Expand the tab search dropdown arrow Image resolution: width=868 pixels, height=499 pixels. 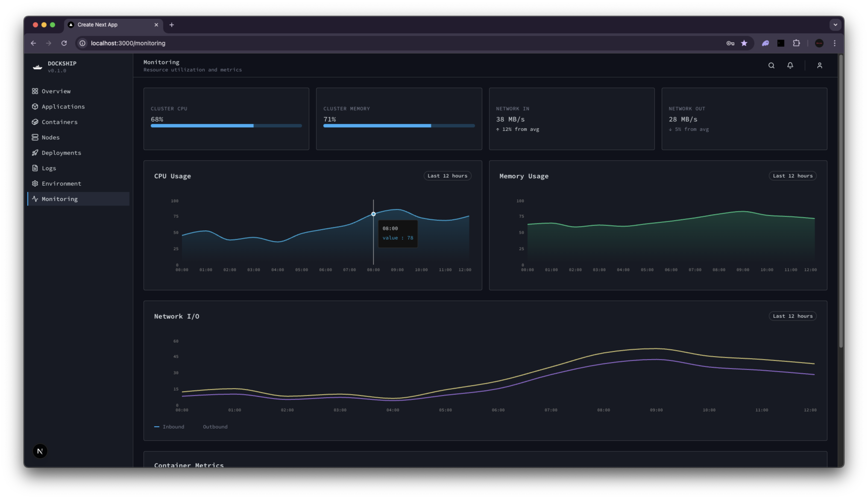click(x=835, y=25)
